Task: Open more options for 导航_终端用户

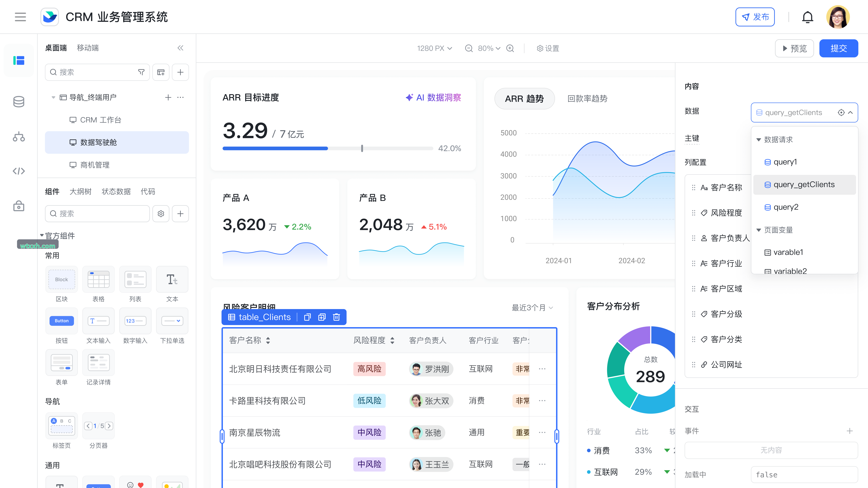Action: point(181,97)
